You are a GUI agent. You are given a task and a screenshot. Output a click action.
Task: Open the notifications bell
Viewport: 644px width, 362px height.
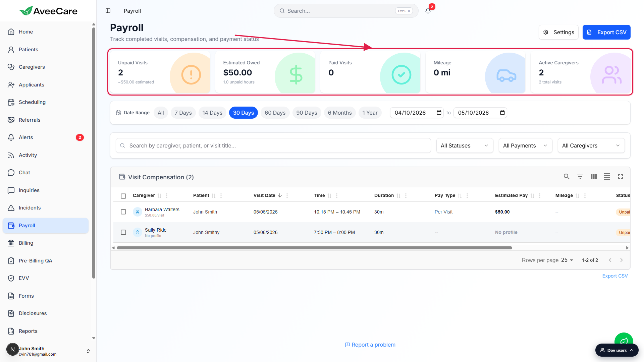click(428, 11)
